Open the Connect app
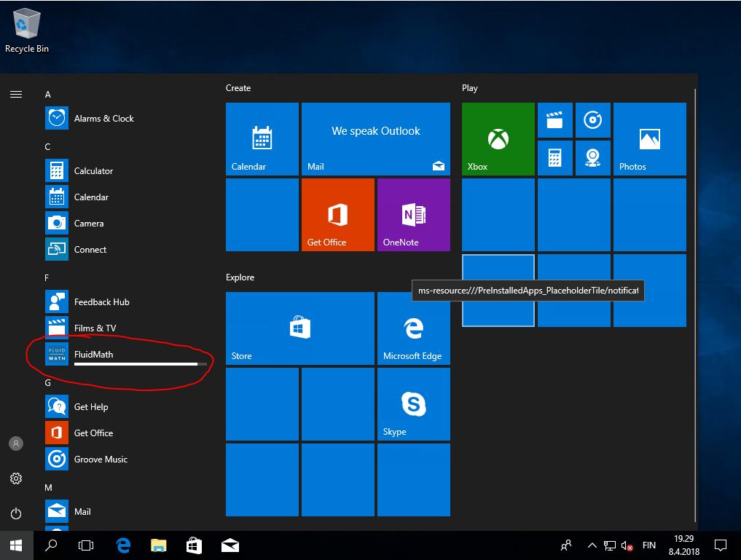The height and width of the screenshot is (560, 741). (x=125, y=249)
